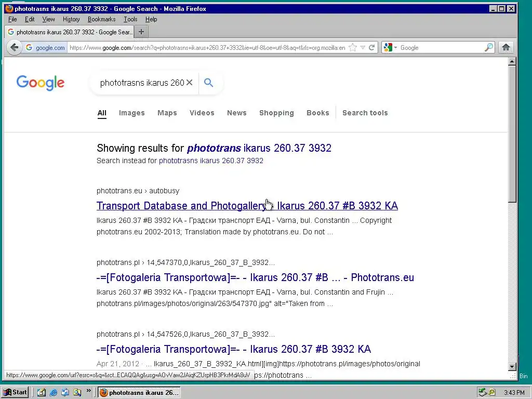This screenshot has height=399, width=532.
Task: Click the 3:43 PM taskbar clock
Action: [x=514, y=393]
